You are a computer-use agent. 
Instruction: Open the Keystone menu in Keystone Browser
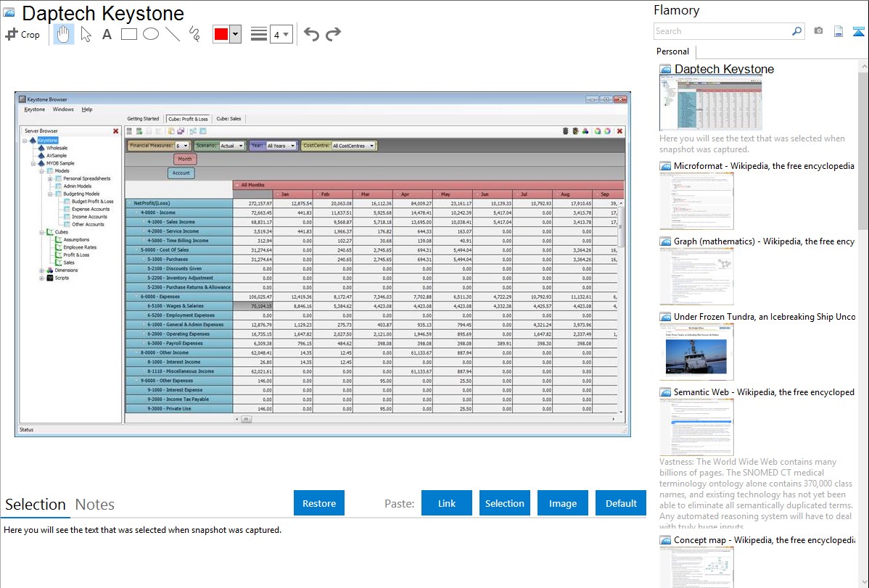tap(34, 109)
